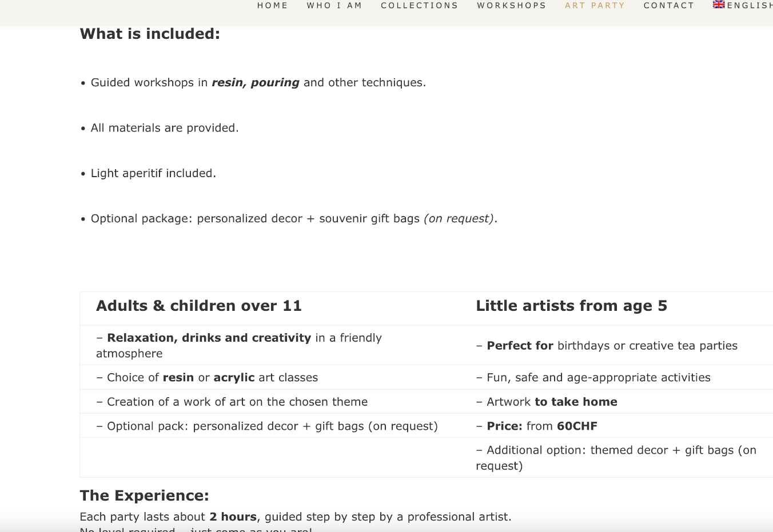Image resolution: width=773 pixels, height=532 pixels.
Task: Click "Little artists from age 5" header
Action: click(571, 306)
